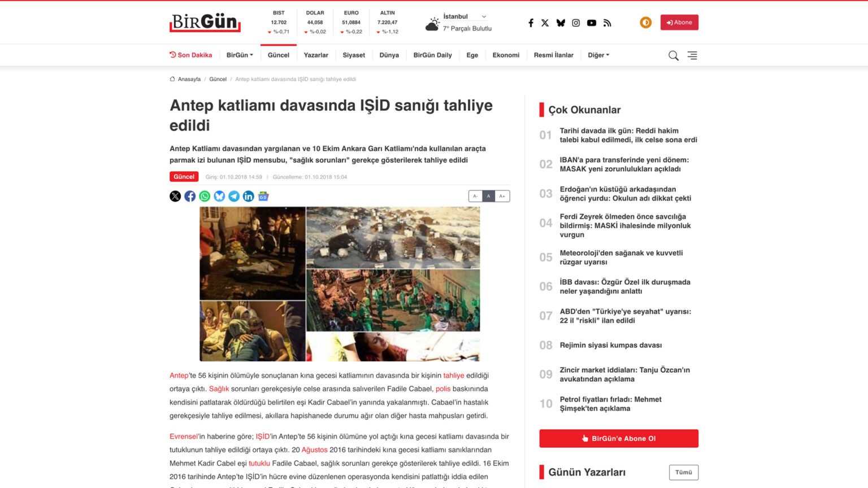Click the Tümü button beside Günün Yazarları
868x488 pixels.
click(x=684, y=472)
